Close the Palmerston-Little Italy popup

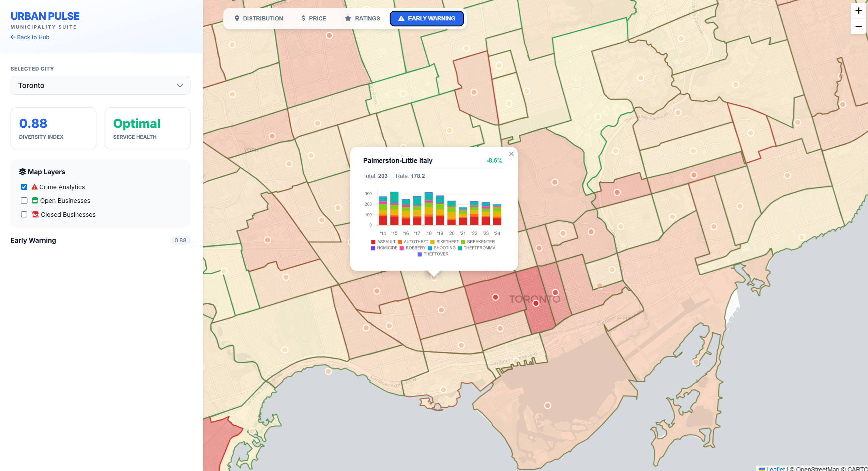point(511,154)
